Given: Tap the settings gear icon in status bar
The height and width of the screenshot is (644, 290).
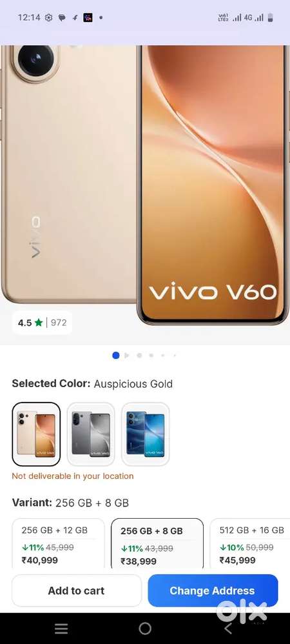Looking at the screenshot, I should [x=48, y=17].
